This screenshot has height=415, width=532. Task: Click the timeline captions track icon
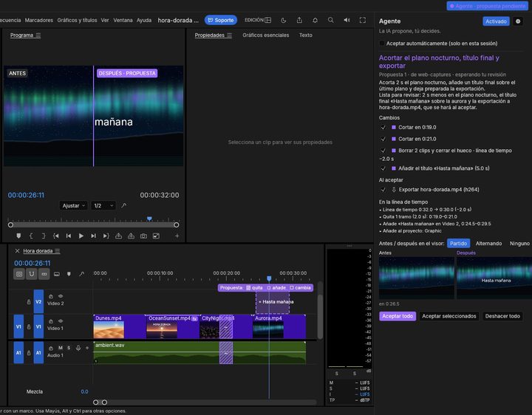pyautogui.click(x=57, y=274)
